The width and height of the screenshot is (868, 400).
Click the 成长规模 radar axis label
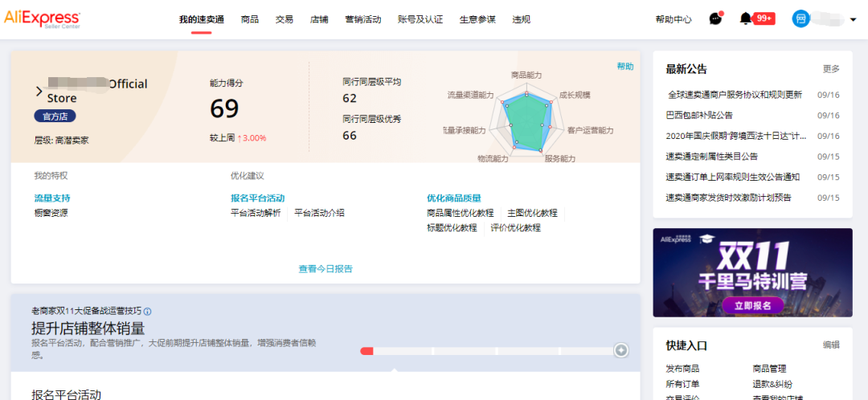[575, 95]
